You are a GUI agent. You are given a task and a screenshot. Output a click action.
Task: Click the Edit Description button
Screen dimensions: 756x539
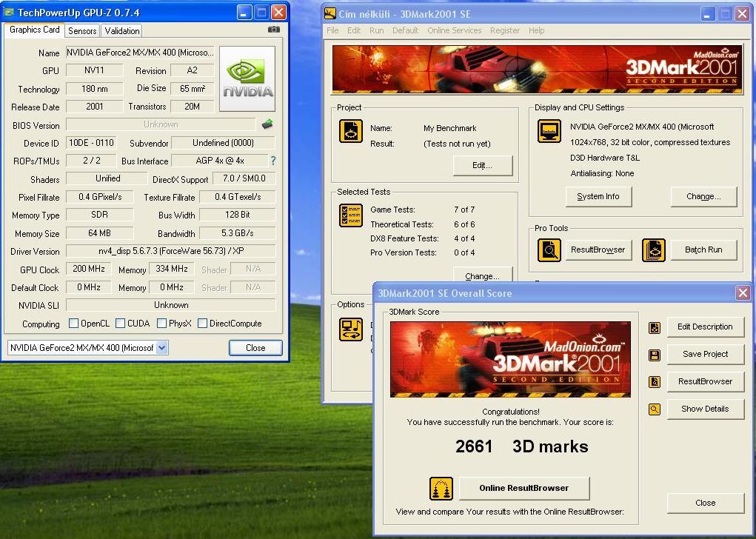point(705,327)
